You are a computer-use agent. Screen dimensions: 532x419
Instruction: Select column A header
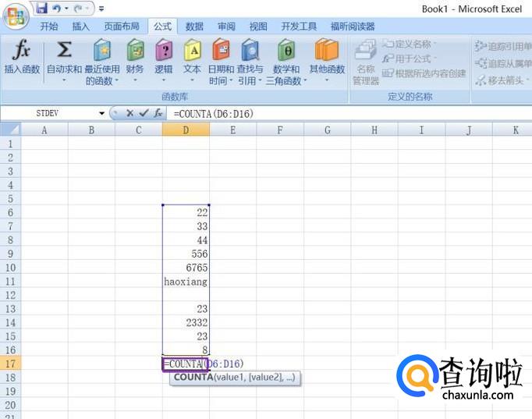[x=44, y=130]
